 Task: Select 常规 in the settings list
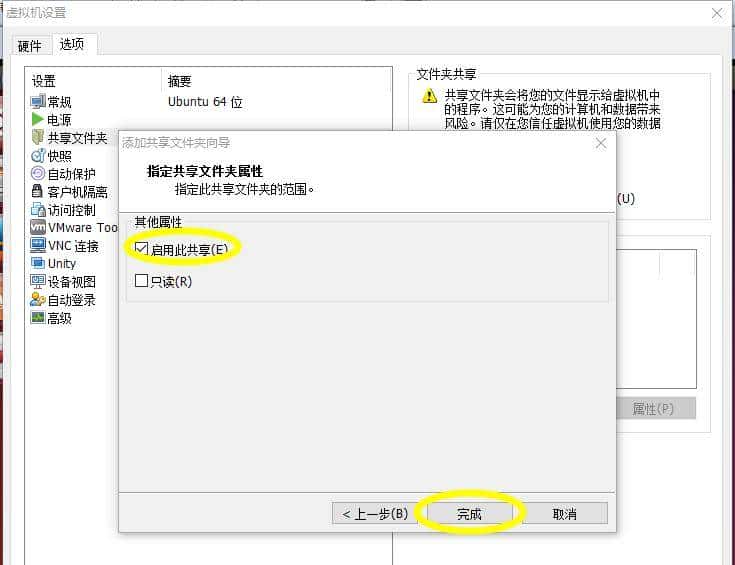(x=60, y=102)
